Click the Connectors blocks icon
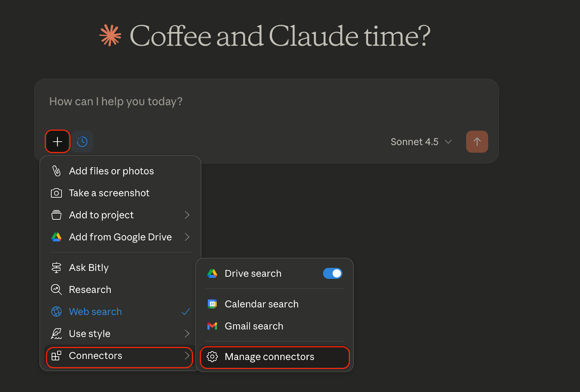 click(56, 356)
